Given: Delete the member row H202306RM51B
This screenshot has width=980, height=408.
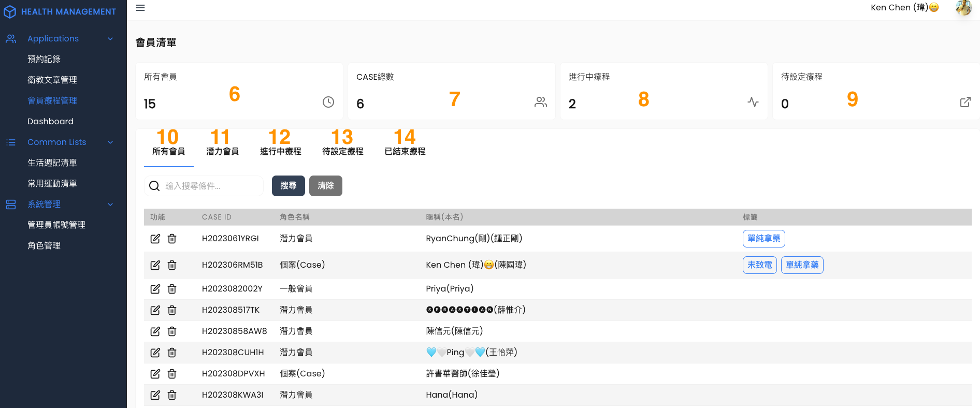Looking at the screenshot, I should pyautogui.click(x=172, y=265).
